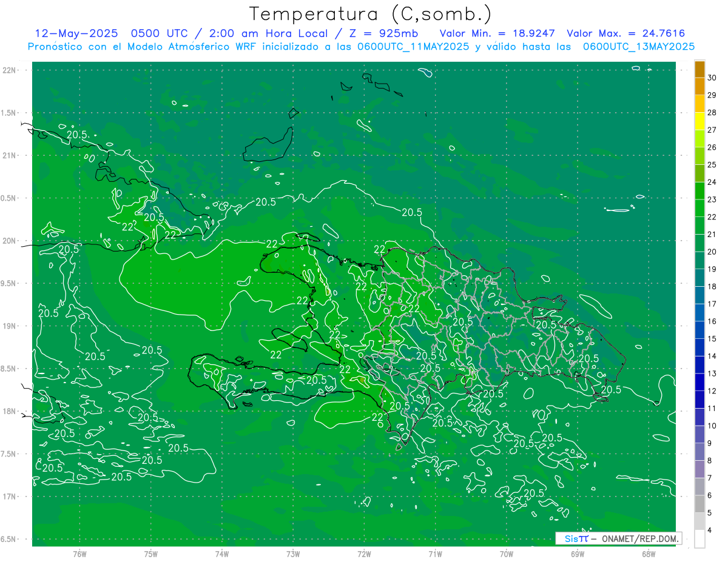Viewport: 728px width, 562px height.
Task: Click the '19N' latitude axis label
Action: tap(10, 326)
